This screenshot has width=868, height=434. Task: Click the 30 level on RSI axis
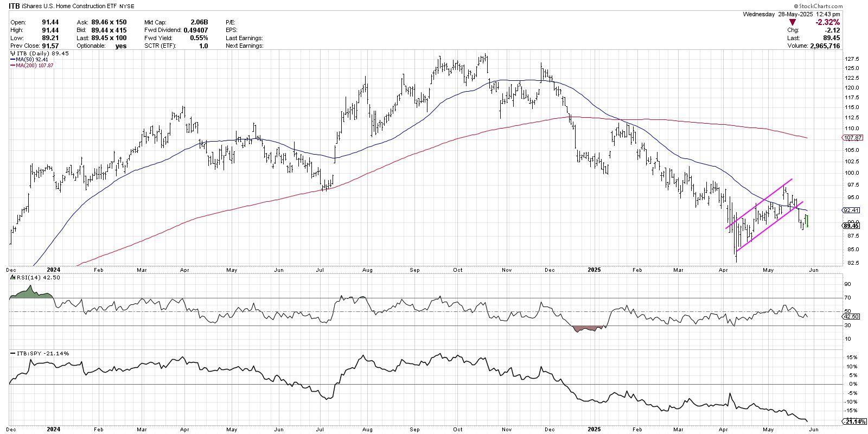tap(848, 325)
